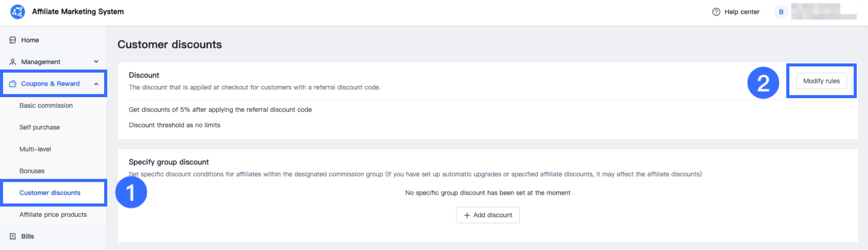Go to the Multi-level page
This screenshot has width=868, height=250.
point(35,149)
